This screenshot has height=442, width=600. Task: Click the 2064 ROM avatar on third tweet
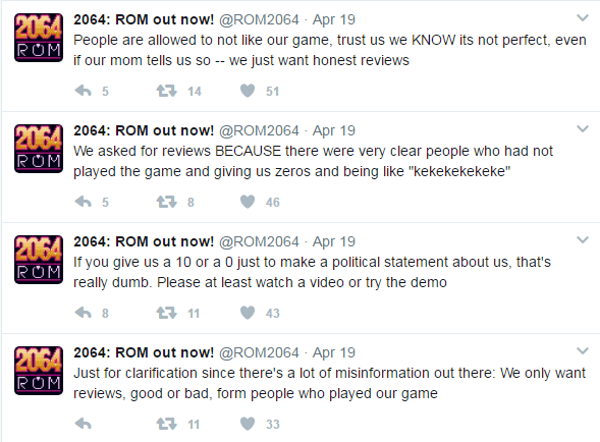click(x=38, y=259)
